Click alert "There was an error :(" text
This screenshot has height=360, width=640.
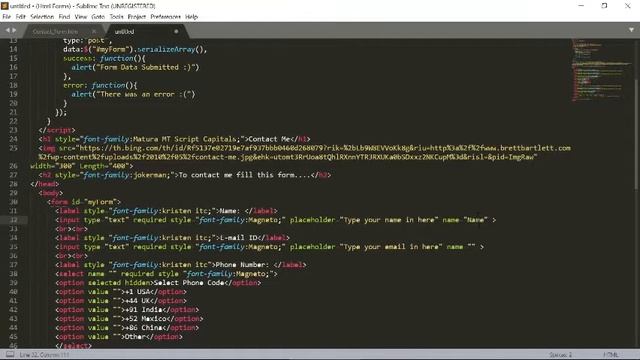pyautogui.click(x=143, y=94)
